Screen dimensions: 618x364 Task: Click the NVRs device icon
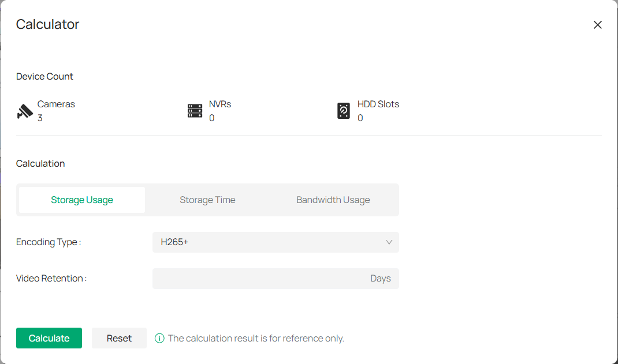[x=195, y=111]
